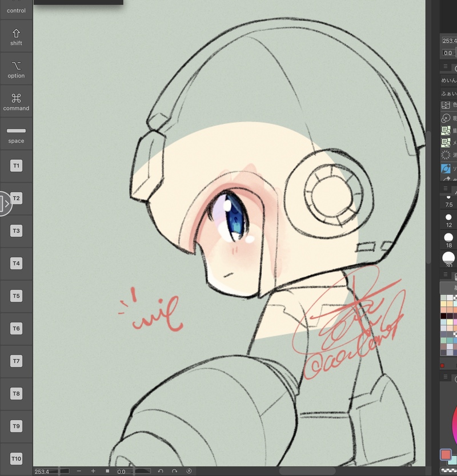Open the color set dropdown bar

449,287
